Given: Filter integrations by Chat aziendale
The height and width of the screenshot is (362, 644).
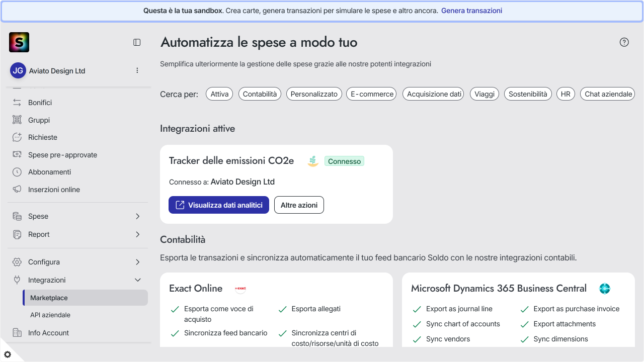Looking at the screenshot, I should 608,94.
